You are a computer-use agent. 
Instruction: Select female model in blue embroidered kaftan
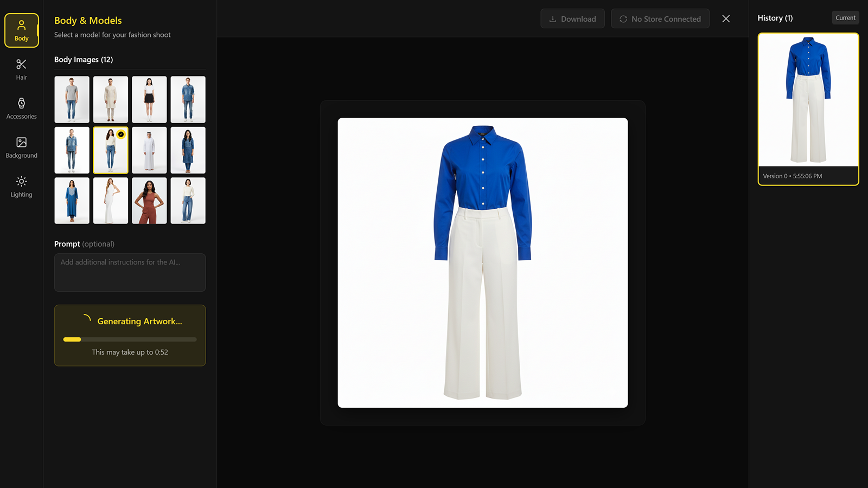coord(72,201)
